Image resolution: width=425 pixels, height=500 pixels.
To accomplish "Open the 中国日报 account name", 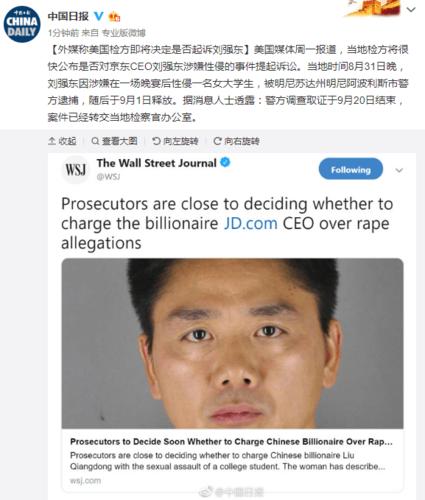I will point(68,16).
